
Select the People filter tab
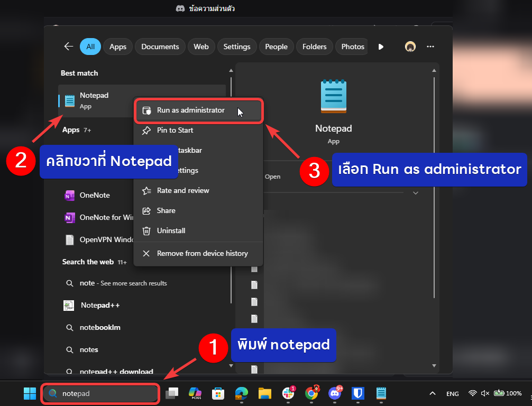(x=276, y=47)
